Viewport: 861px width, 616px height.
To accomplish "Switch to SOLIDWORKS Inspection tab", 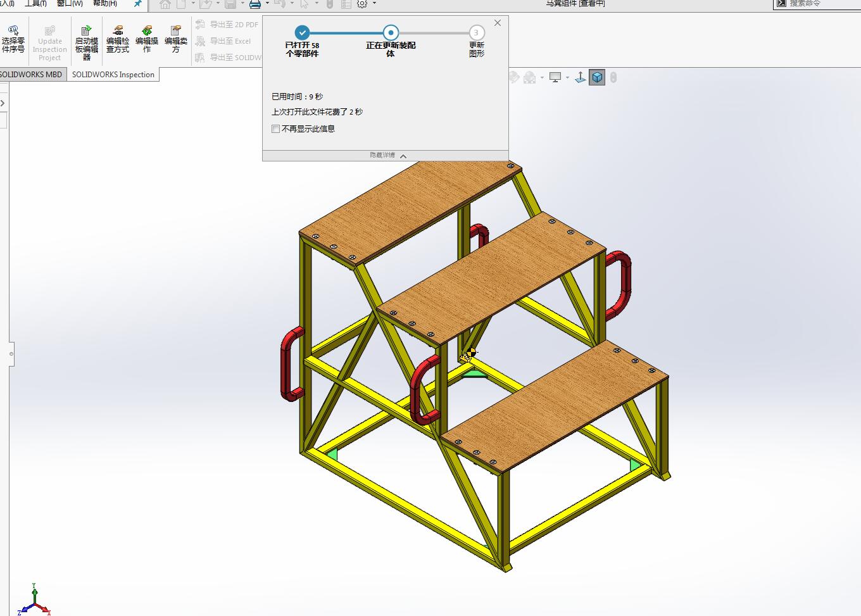I will click(113, 75).
